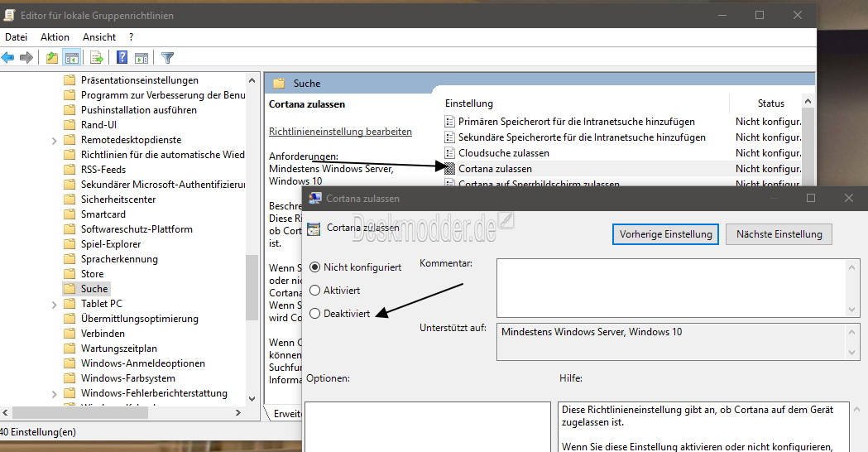Toggle the console tree pane toolbar icon
The height and width of the screenshot is (452, 868).
coord(72,58)
